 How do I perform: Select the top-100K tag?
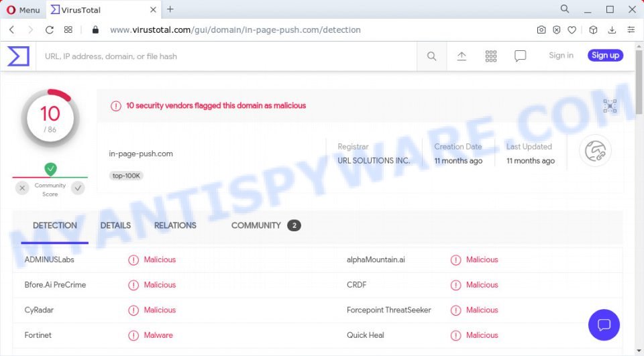[126, 176]
